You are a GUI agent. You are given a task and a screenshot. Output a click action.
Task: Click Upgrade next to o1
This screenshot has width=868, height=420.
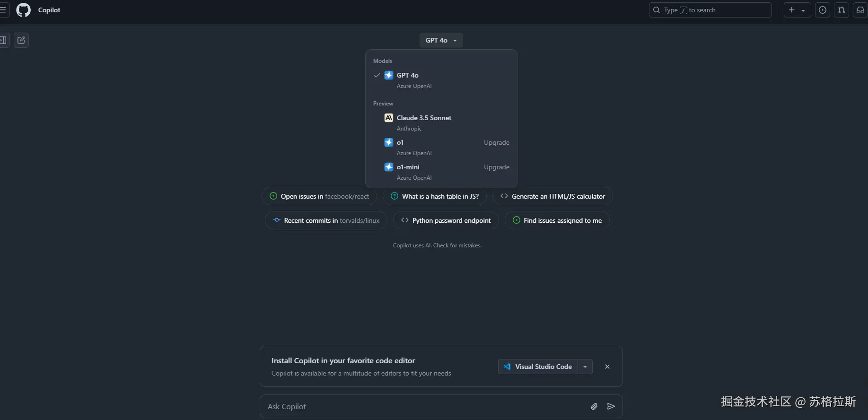497,142
